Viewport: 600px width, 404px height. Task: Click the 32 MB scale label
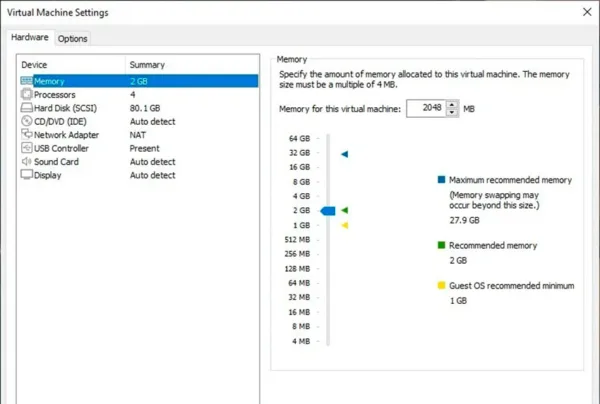tap(299, 297)
